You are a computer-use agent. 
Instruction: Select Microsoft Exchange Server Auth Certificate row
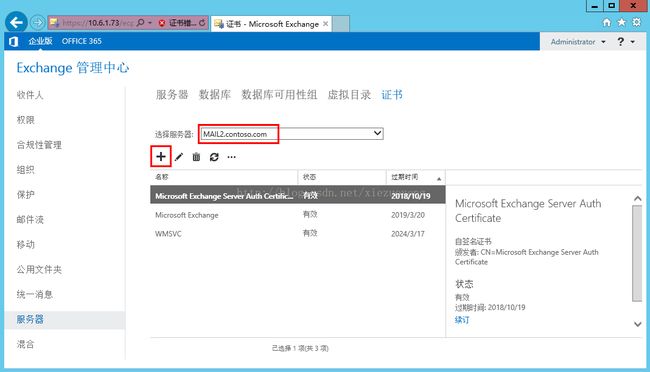(x=298, y=195)
